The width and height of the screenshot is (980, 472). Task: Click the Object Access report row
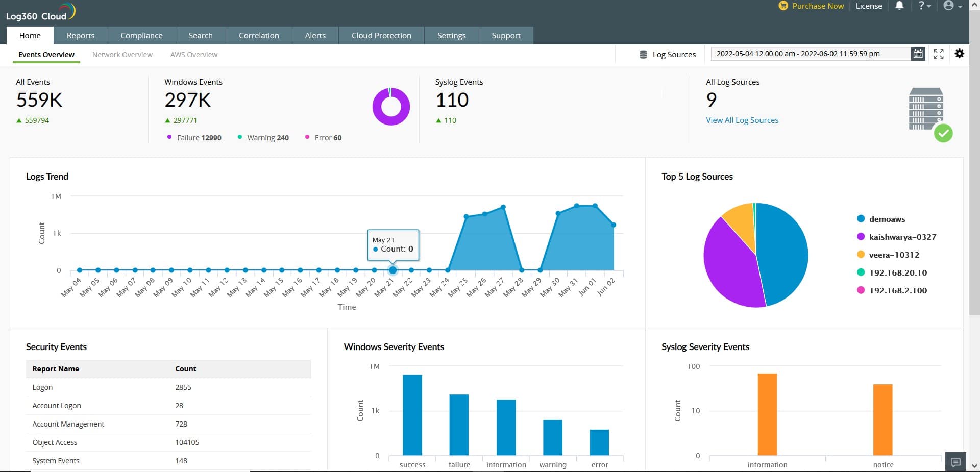[x=168, y=442]
